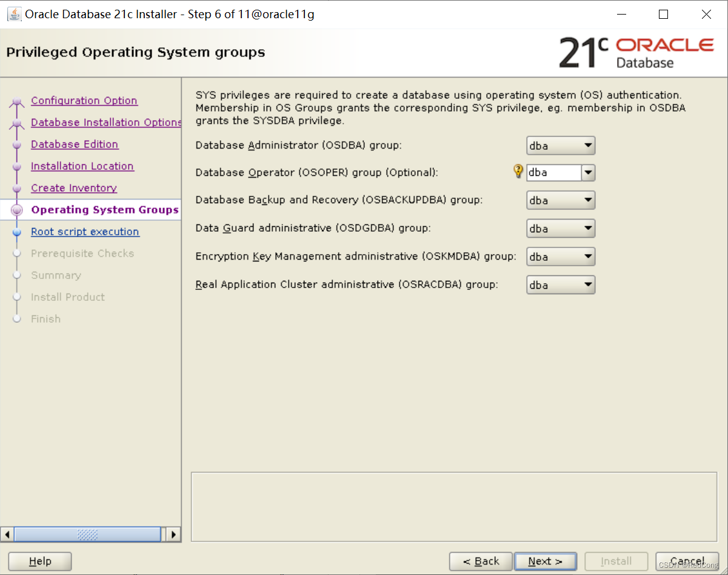Click the Database Administrator (OSDBA) group label
The width and height of the screenshot is (728, 575).
click(299, 146)
